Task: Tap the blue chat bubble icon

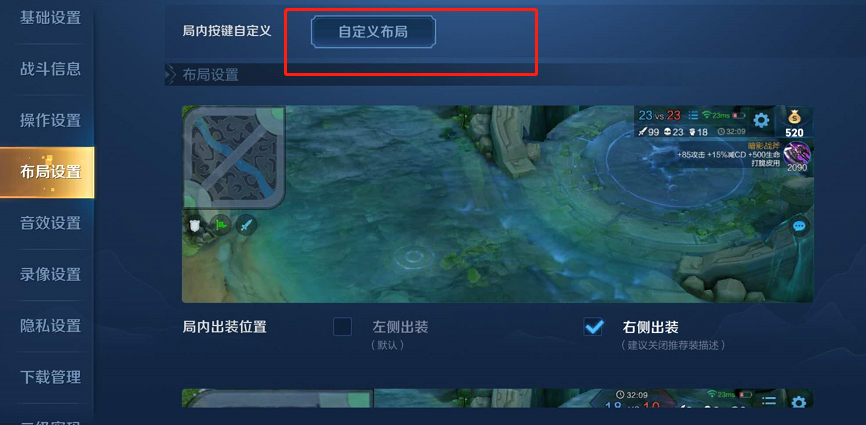Action: point(799,226)
